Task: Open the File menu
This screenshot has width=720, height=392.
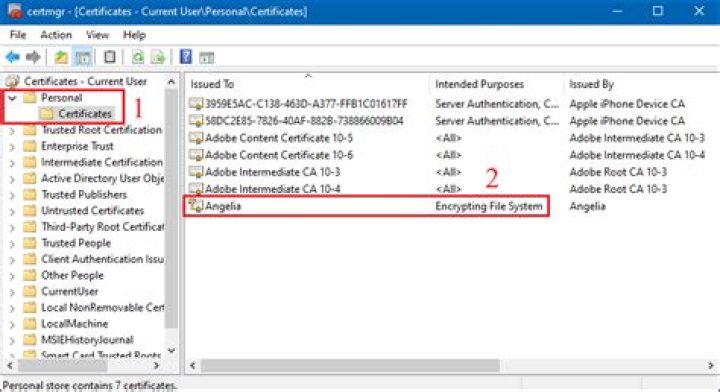Action: pos(18,35)
